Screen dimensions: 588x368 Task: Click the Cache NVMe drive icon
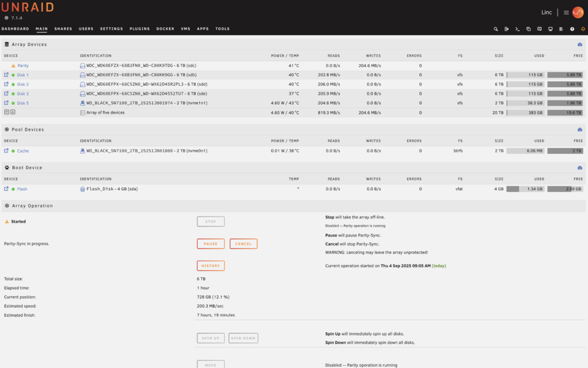pos(82,151)
